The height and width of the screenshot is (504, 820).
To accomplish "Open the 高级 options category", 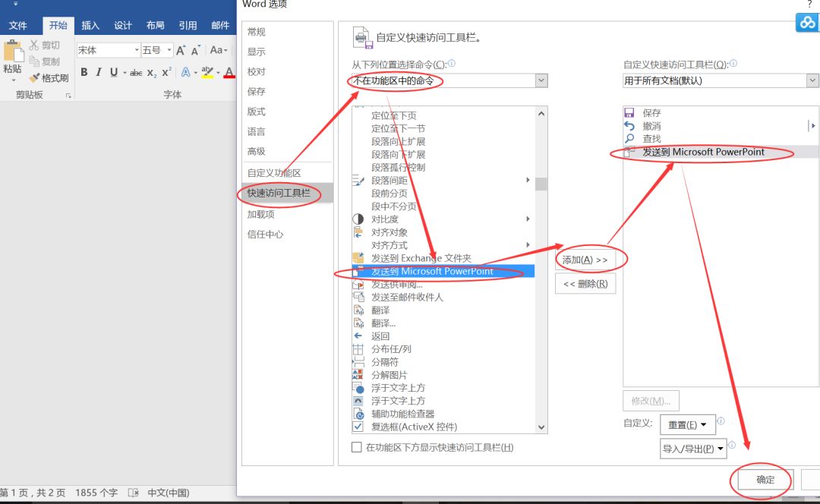I will [x=287, y=151].
